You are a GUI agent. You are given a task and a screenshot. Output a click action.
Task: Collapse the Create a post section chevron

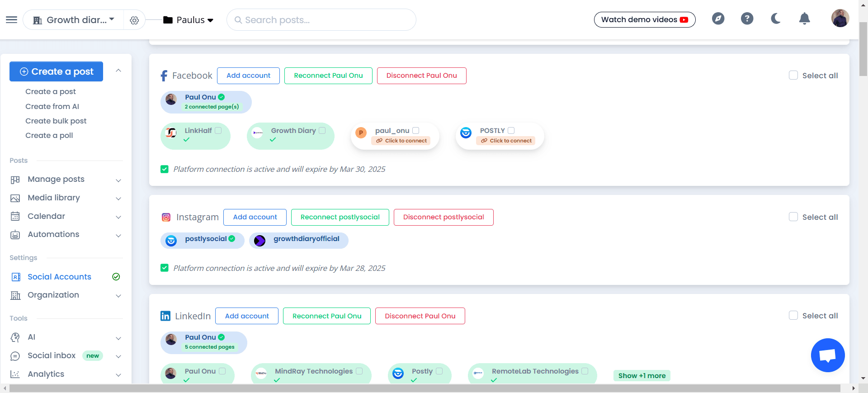coord(118,70)
